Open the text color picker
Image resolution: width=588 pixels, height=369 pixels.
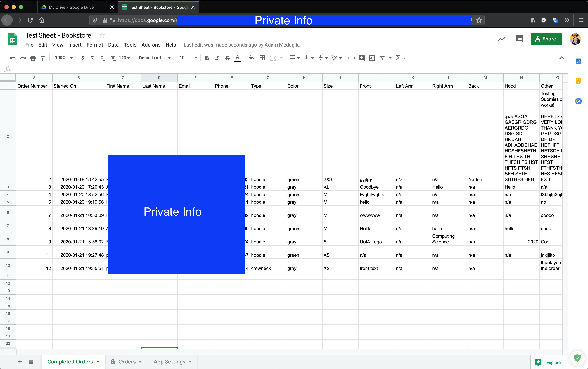[237, 58]
